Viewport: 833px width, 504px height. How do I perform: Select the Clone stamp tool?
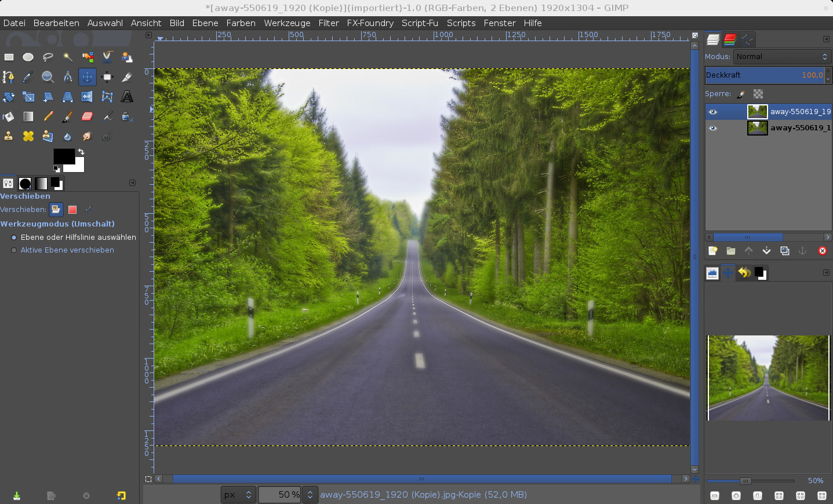click(x=9, y=136)
